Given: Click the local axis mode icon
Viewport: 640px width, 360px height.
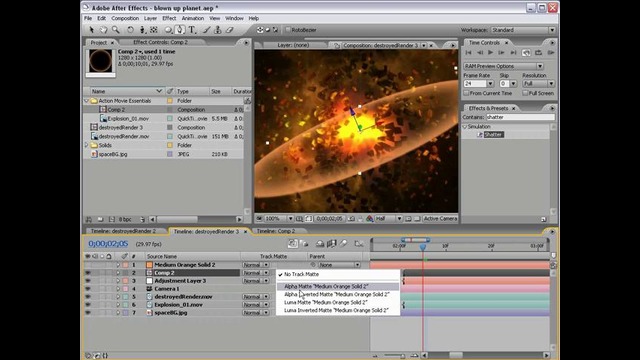Looking at the screenshot, I should [x=260, y=30].
